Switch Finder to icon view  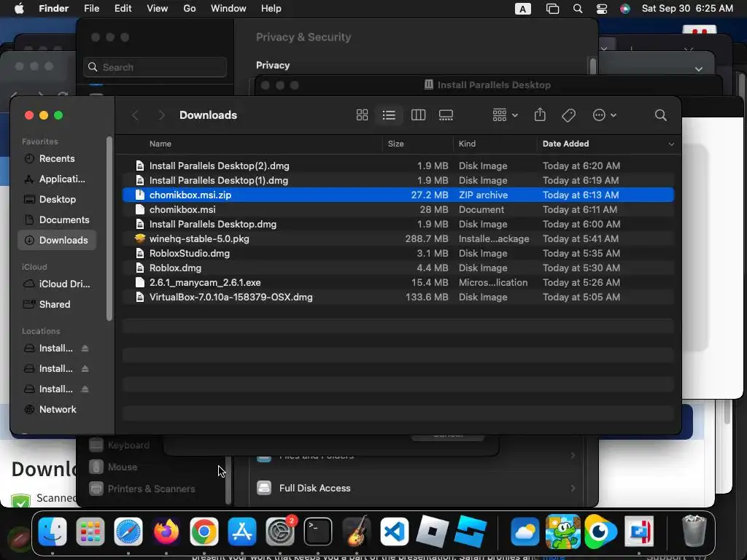pyautogui.click(x=362, y=115)
